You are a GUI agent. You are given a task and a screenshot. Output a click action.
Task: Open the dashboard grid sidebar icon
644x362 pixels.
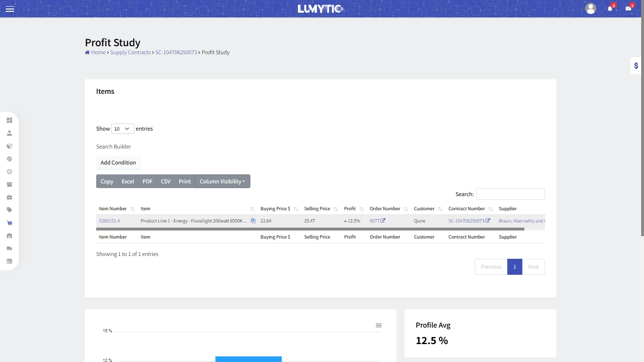click(x=9, y=120)
